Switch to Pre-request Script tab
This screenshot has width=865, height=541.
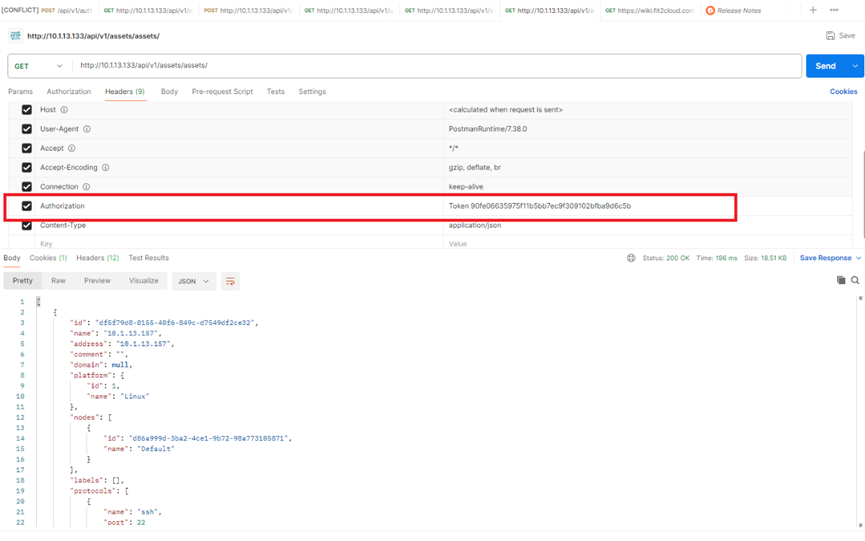222,92
